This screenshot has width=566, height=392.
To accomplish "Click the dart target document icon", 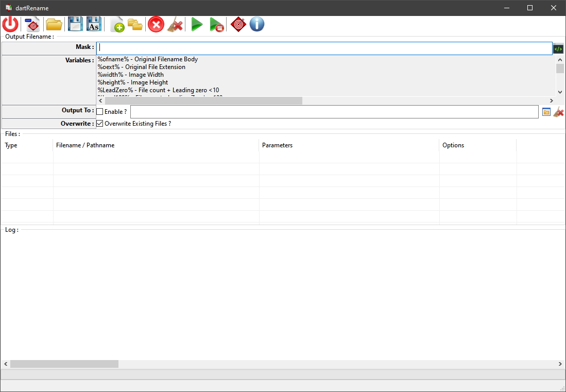I will 32,25.
